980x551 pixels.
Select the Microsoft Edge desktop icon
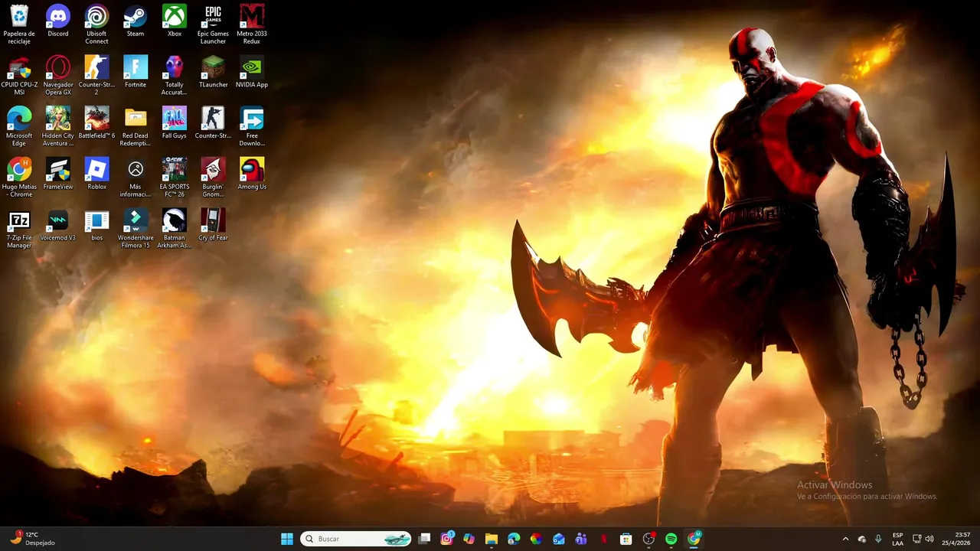[19, 126]
